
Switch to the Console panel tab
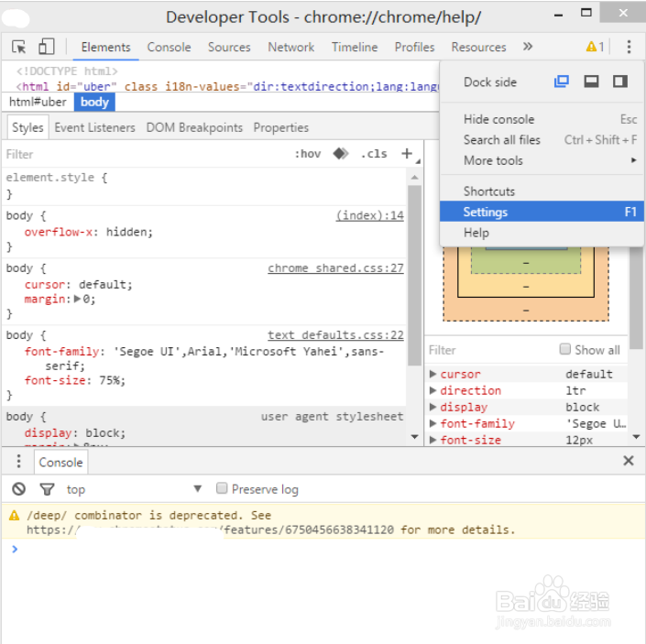(x=169, y=47)
